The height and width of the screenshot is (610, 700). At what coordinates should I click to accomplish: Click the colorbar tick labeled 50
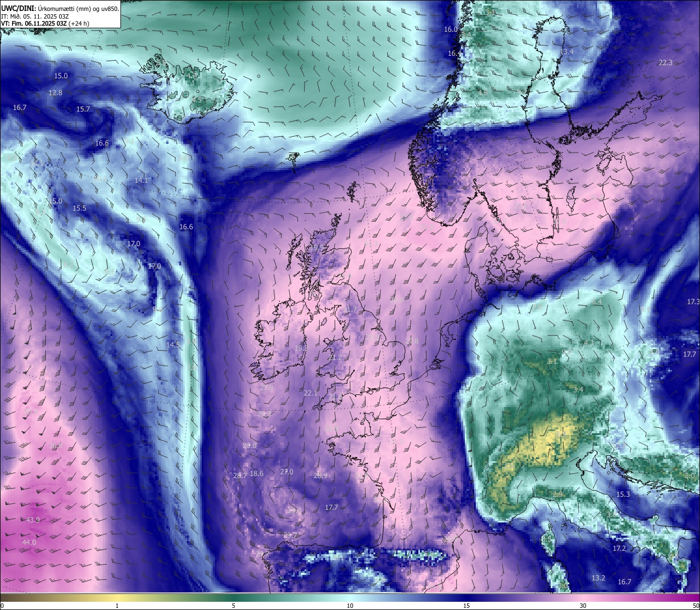[696, 606]
